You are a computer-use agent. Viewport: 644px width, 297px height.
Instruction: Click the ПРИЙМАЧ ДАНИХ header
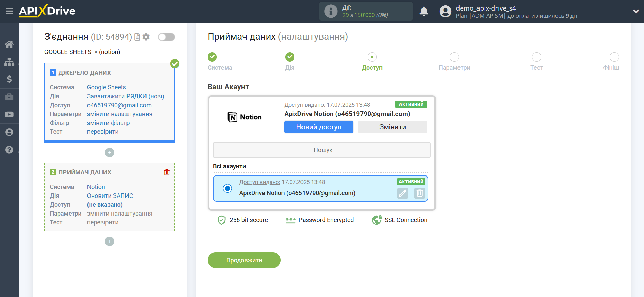[x=85, y=172]
